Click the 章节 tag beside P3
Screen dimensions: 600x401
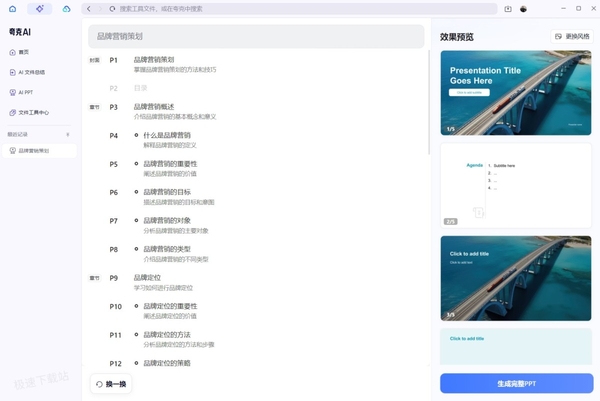click(95, 107)
